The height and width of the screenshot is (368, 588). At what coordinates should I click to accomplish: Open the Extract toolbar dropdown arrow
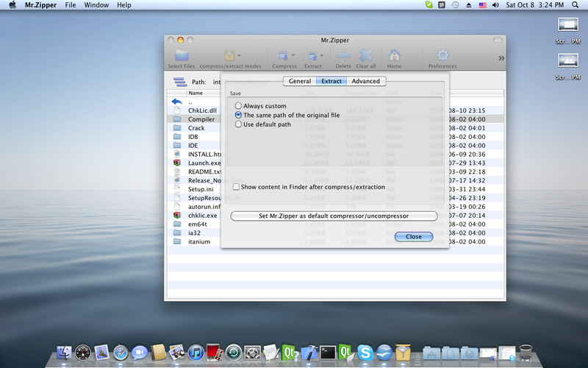[322, 55]
